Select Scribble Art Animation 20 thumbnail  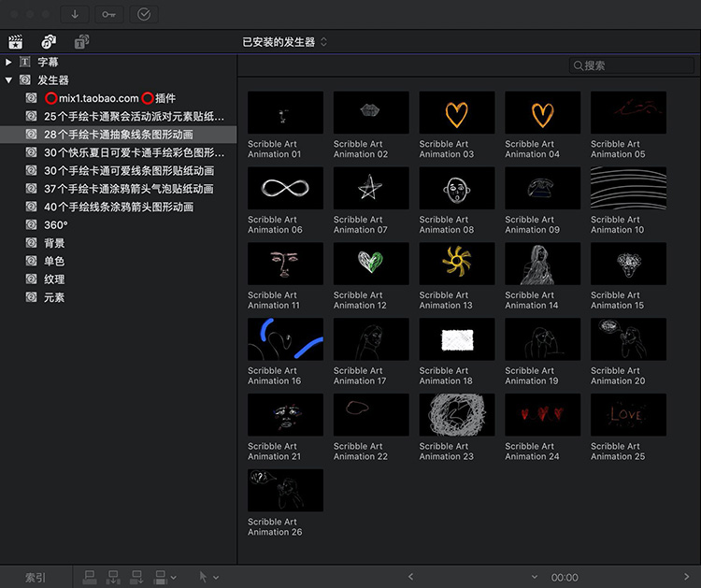click(629, 339)
